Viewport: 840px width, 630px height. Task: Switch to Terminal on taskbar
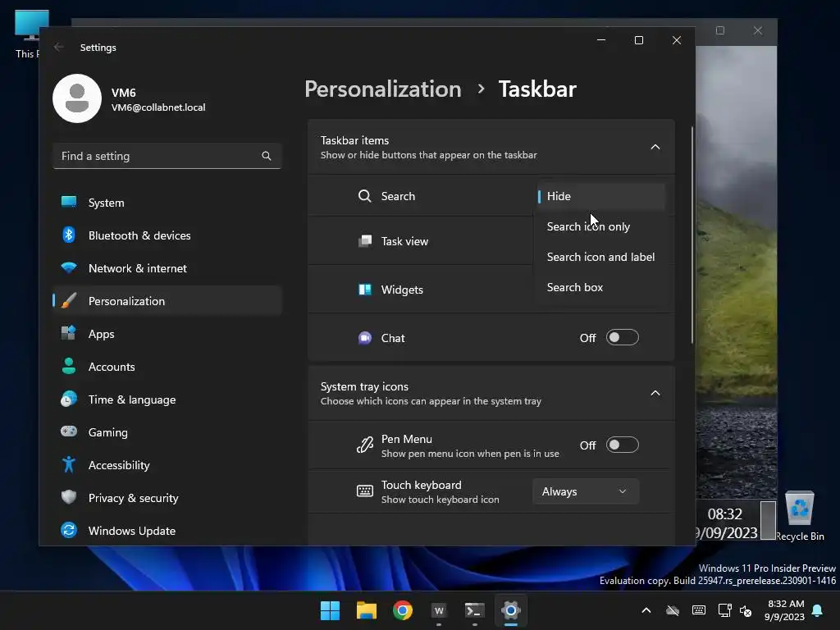[x=475, y=610]
